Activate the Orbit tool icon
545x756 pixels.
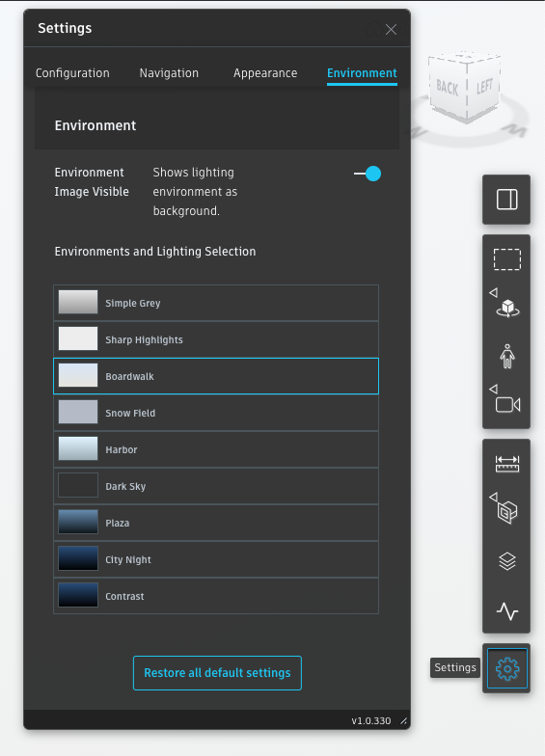(x=507, y=309)
